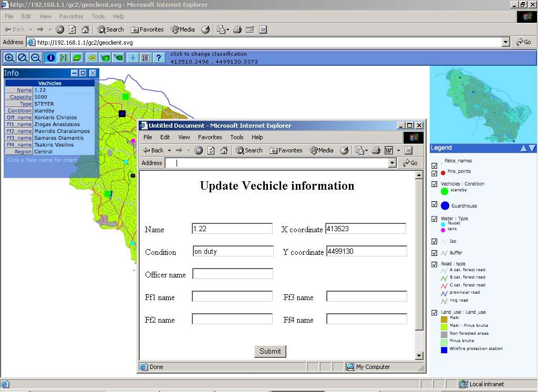538x392 pixels.
Task: Click History icon in the geoclient browser toolbar
Action: [x=205, y=29]
